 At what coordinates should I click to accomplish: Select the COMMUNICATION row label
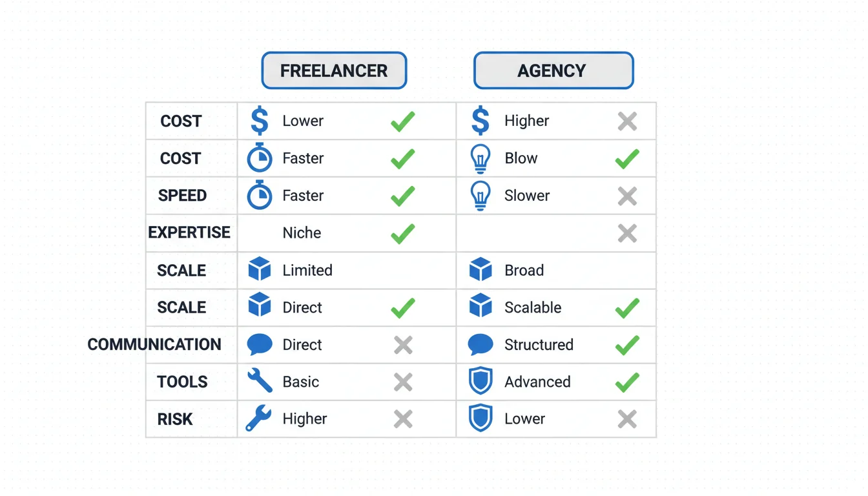[154, 344]
